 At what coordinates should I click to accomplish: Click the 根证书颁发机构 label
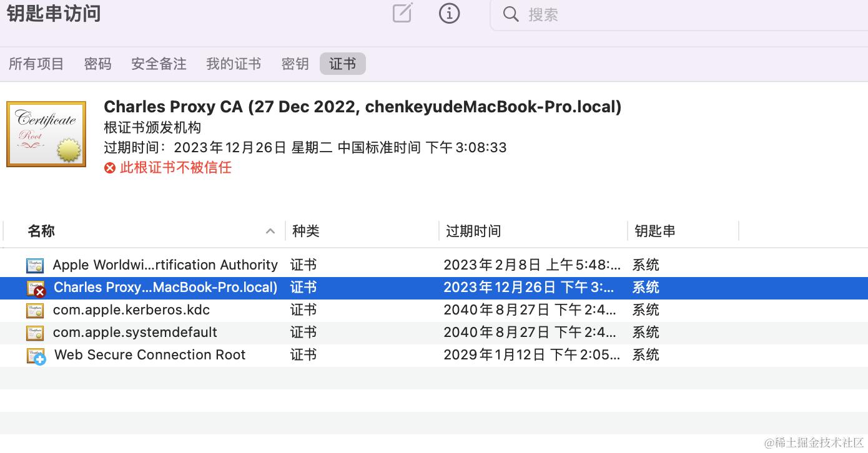[152, 127]
